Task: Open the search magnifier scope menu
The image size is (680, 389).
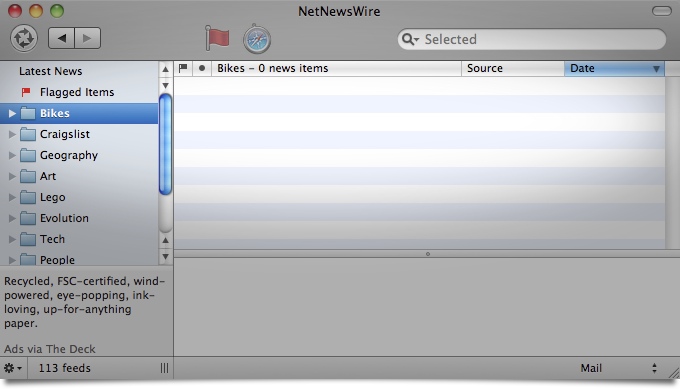Action: pyautogui.click(x=410, y=39)
